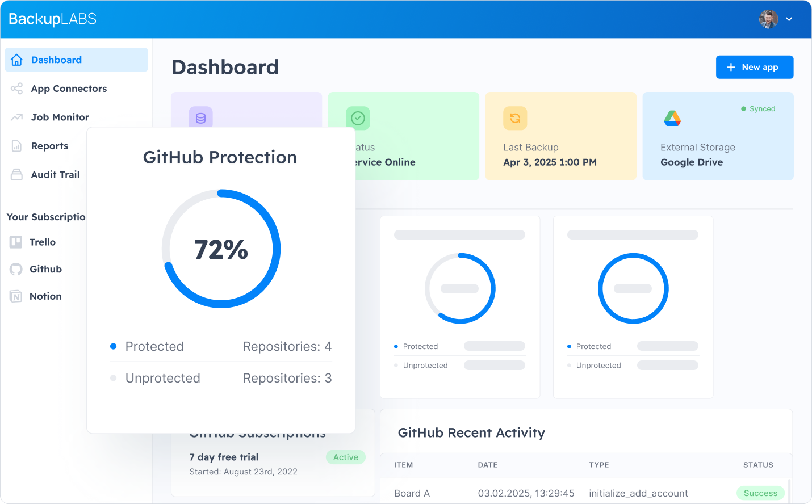Click Protected label in middle card
Screen dimensions: 812x504
[420, 346]
